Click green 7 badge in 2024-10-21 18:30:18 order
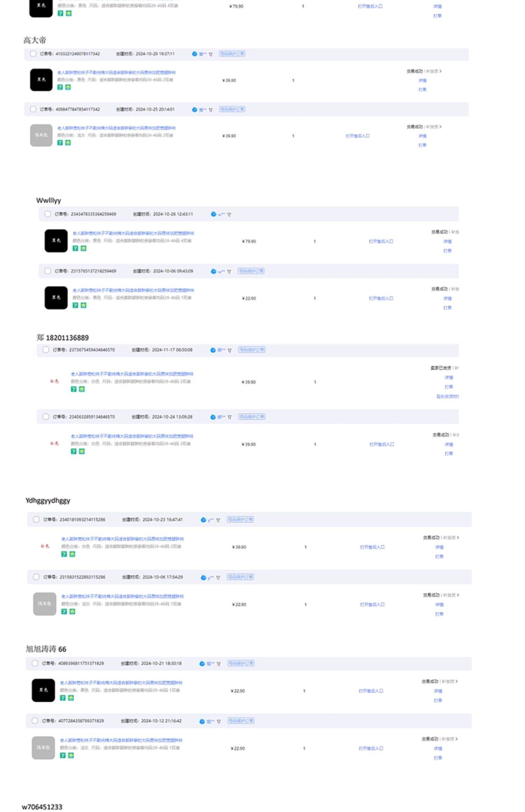 [63, 698]
